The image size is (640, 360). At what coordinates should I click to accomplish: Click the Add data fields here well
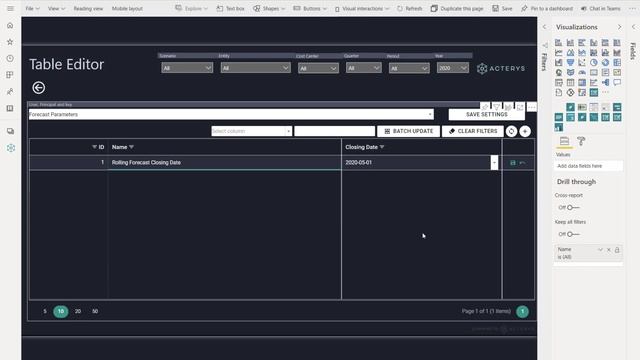[x=588, y=166]
